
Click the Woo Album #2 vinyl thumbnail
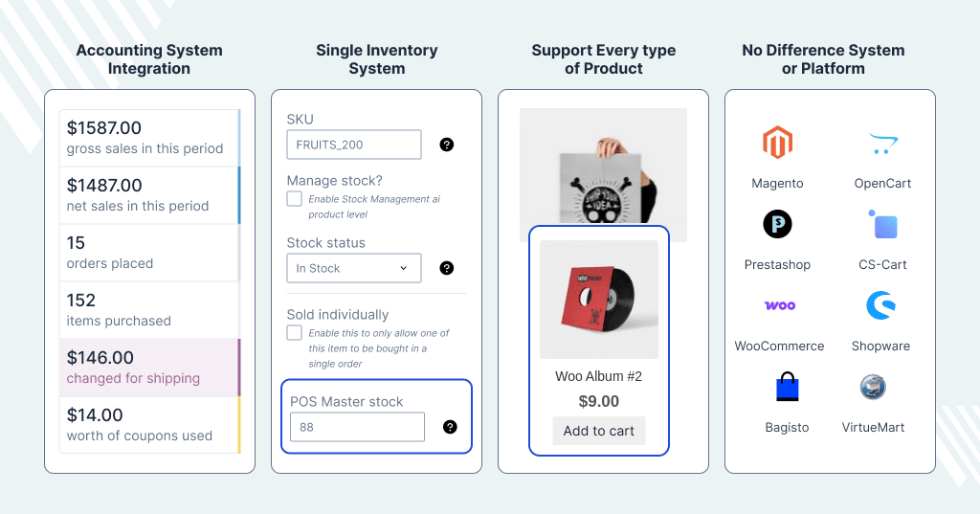(599, 300)
